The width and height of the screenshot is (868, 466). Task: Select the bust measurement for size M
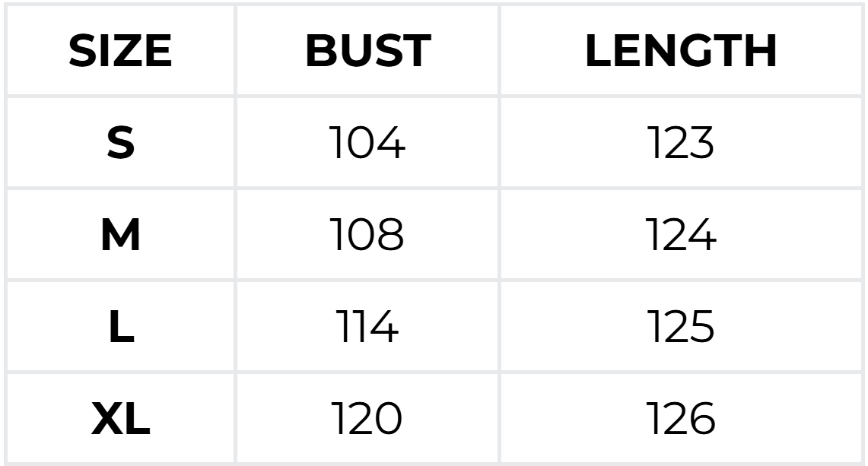[x=367, y=236]
